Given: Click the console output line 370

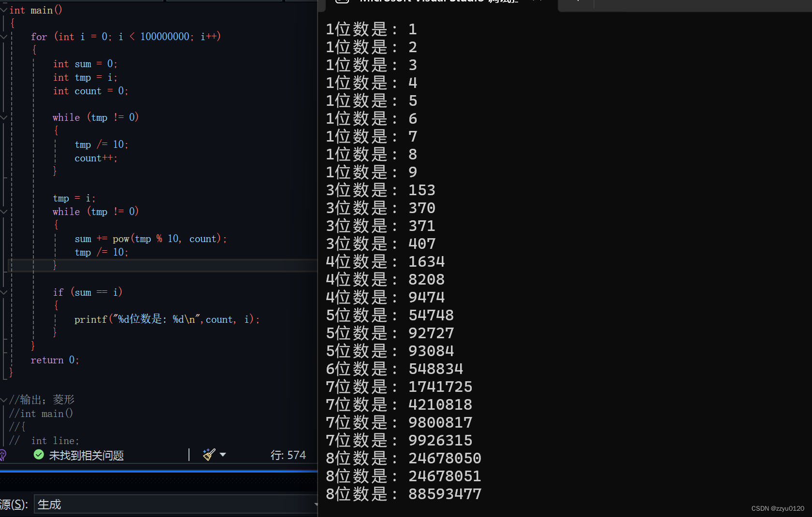Looking at the screenshot, I should [380, 208].
